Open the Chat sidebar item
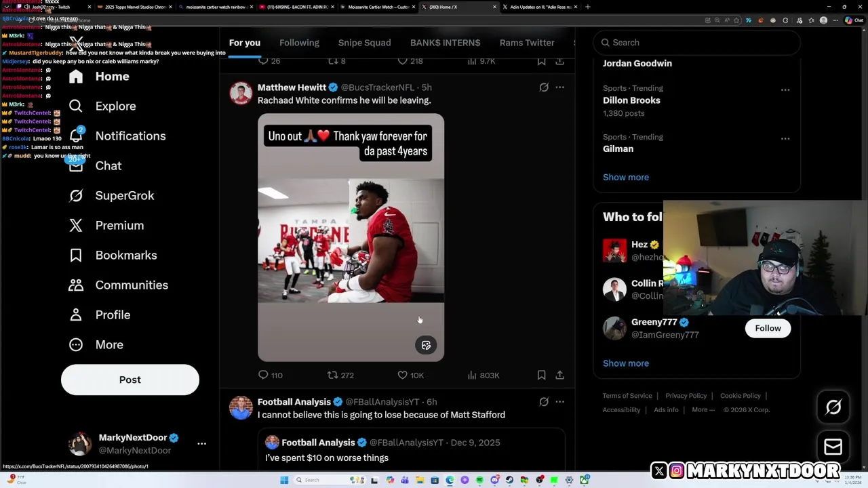Image resolution: width=868 pixels, height=488 pixels. pyautogui.click(x=95, y=166)
